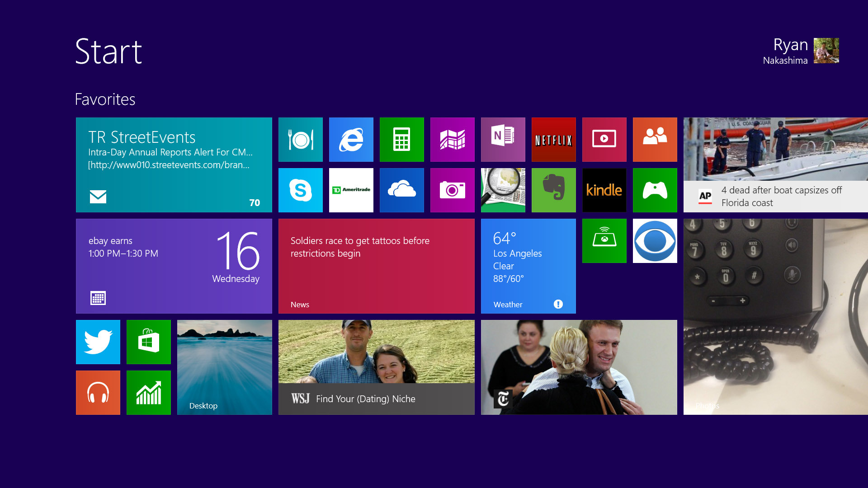Open the CBS app tile

click(x=655, y=241)
